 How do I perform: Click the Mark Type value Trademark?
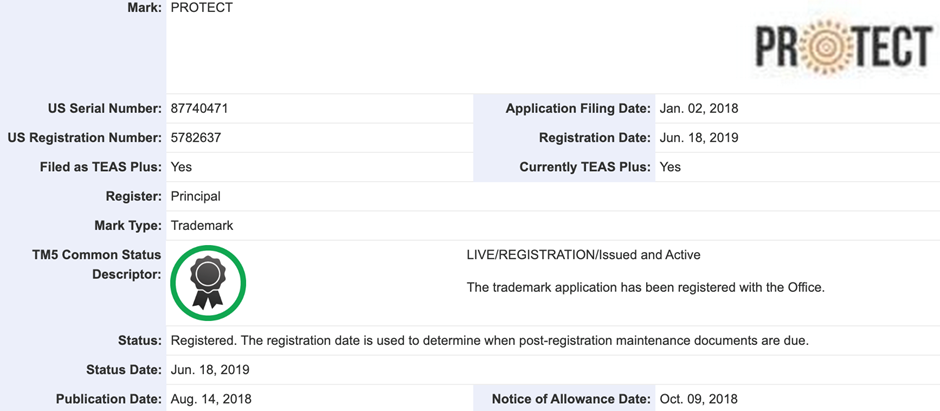202,226
